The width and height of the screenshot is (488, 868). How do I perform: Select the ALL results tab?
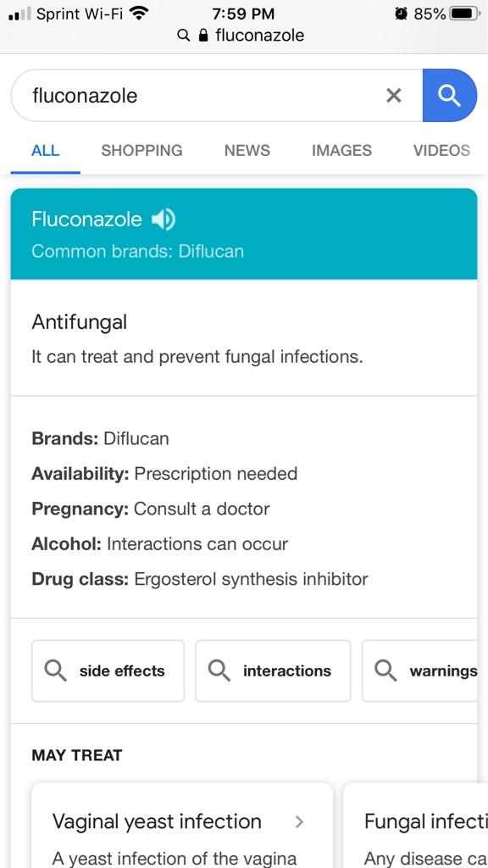point(46,151)
